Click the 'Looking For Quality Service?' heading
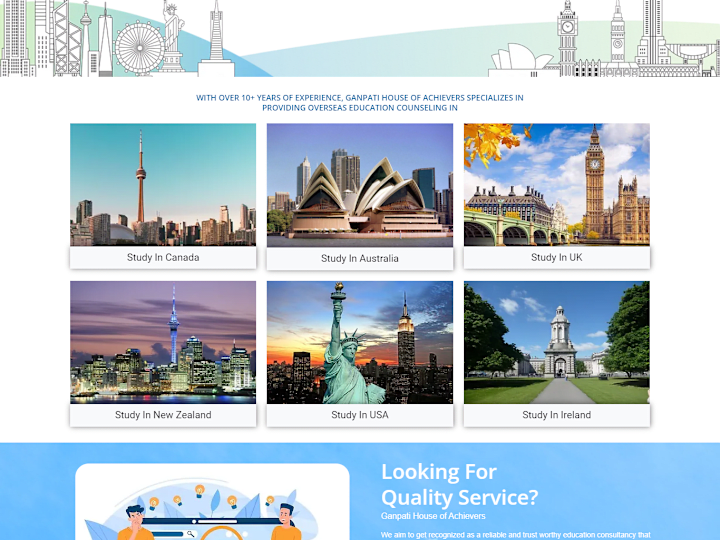 pyautogui.click(x=459, y=485)
